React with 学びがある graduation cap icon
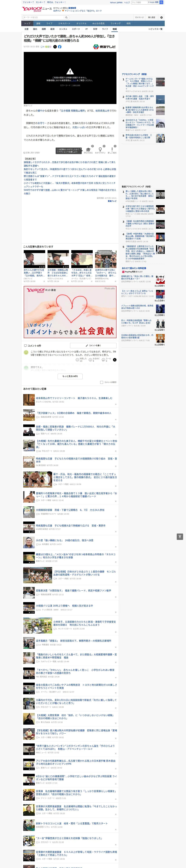186x868 pixels. tap(89, 150)
